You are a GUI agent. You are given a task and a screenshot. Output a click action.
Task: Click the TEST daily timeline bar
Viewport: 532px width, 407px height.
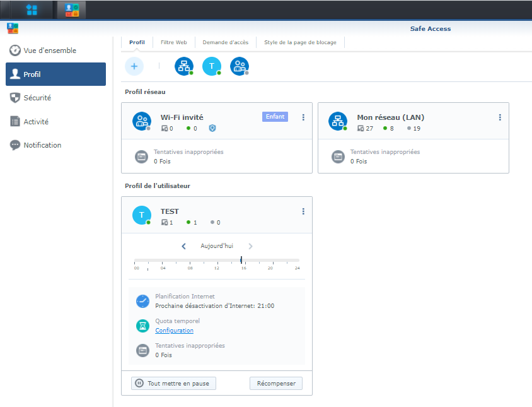click(x=217, y=261)
